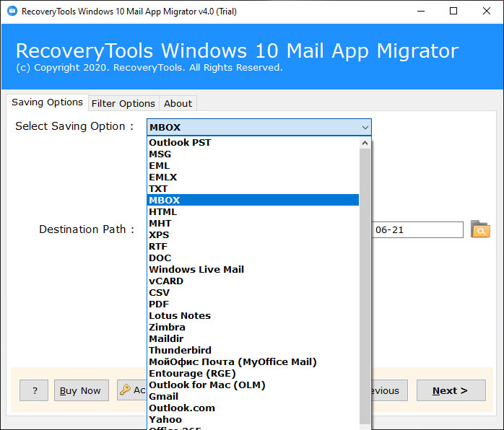Select MHT format
Screen dimensions: 504x430
click(x=253, y=223)
